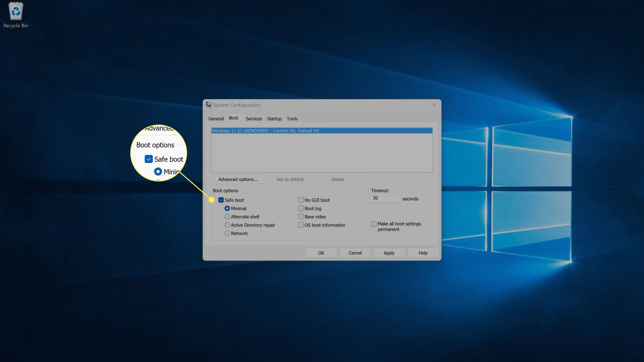Screen dimensions: 644x362
Task: Switch to the General tab
Action: (x=216, y=119)
